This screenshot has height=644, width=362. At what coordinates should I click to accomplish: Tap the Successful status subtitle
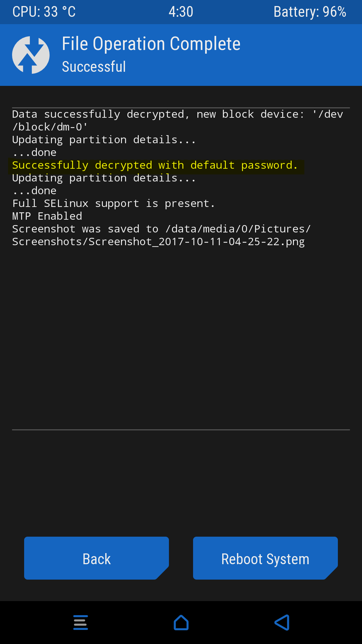coord(94,67)
